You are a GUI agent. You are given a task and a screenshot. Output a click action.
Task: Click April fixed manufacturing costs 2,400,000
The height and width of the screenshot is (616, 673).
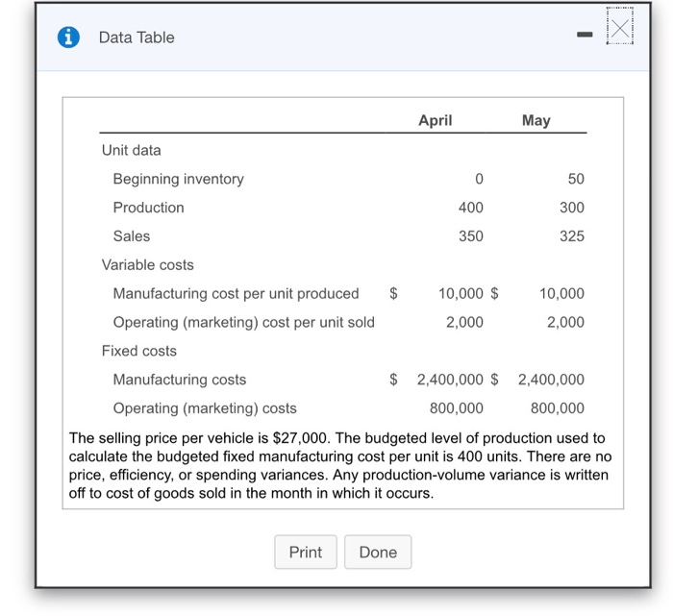pyautogui.click(x=450, y=380)
